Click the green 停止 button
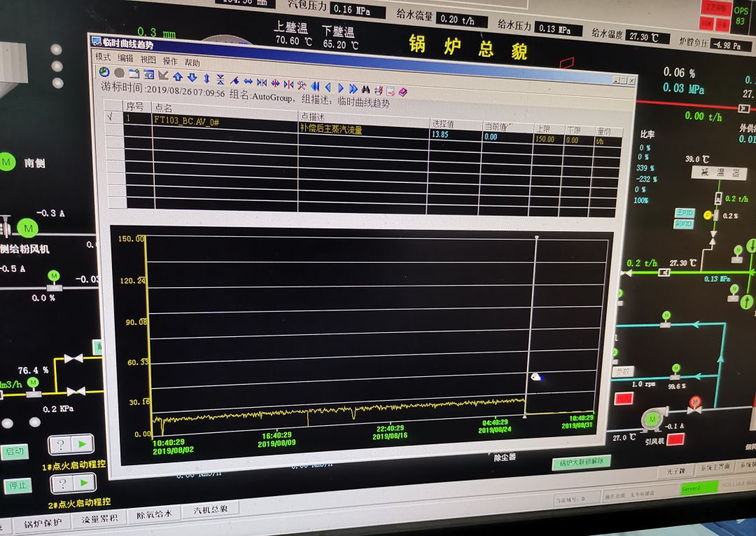The image size is (756, 536). (17, 486)
